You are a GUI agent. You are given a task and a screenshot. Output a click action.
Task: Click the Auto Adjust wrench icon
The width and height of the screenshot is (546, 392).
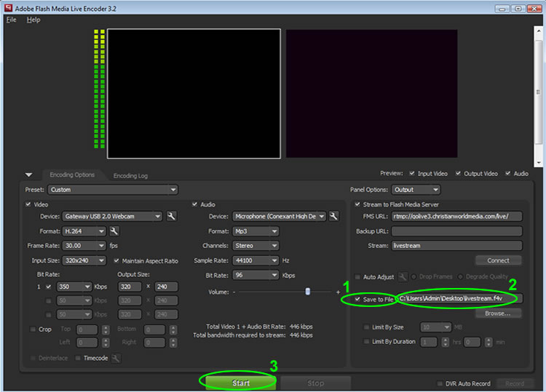point(403,277)
